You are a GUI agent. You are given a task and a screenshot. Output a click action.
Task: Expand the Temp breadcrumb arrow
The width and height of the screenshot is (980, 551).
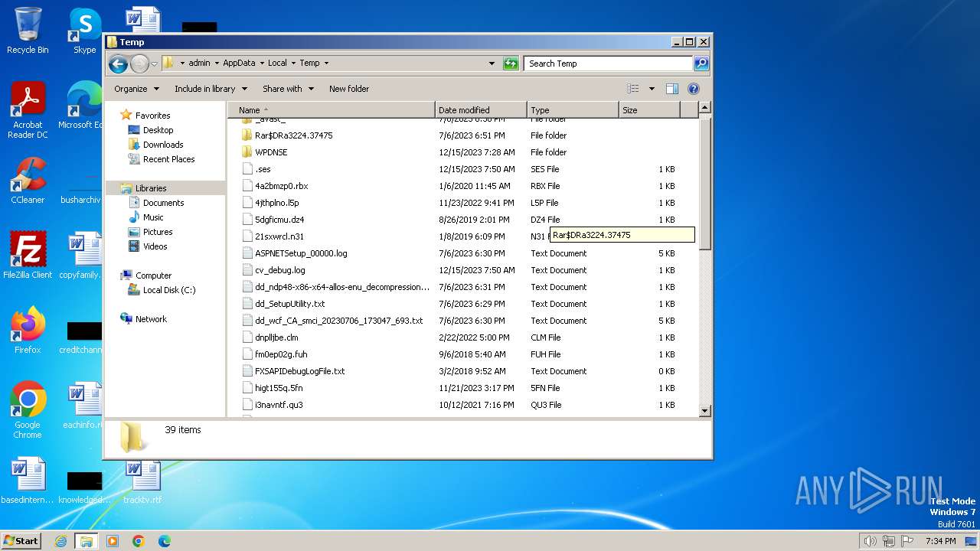[326, 64]
